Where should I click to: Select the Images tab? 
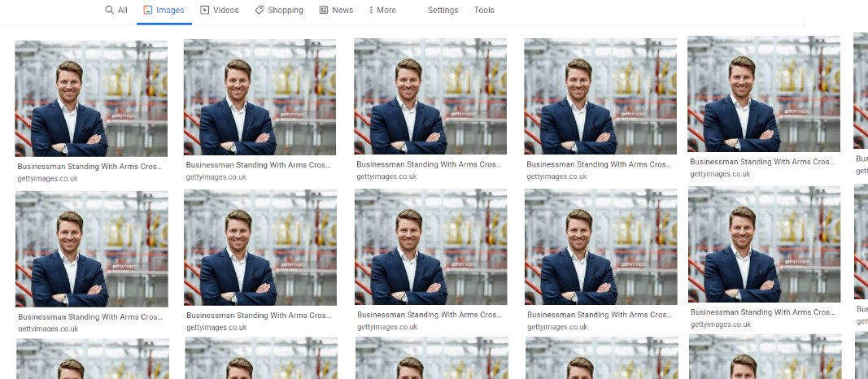(164, 10)
